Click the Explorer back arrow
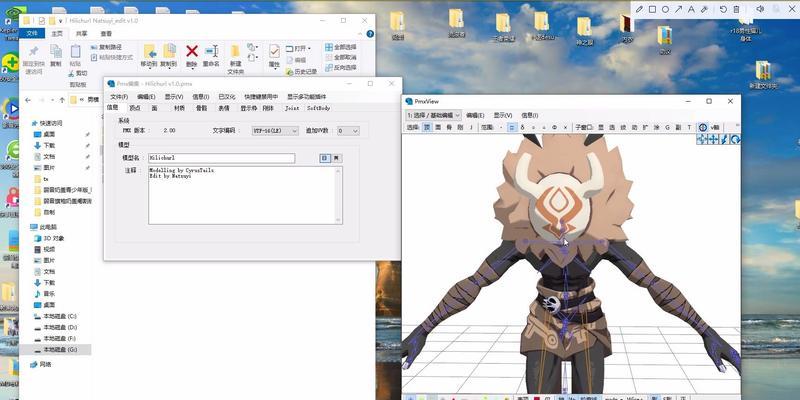This screenshot has width=800, height=400. tap(28, 99)
